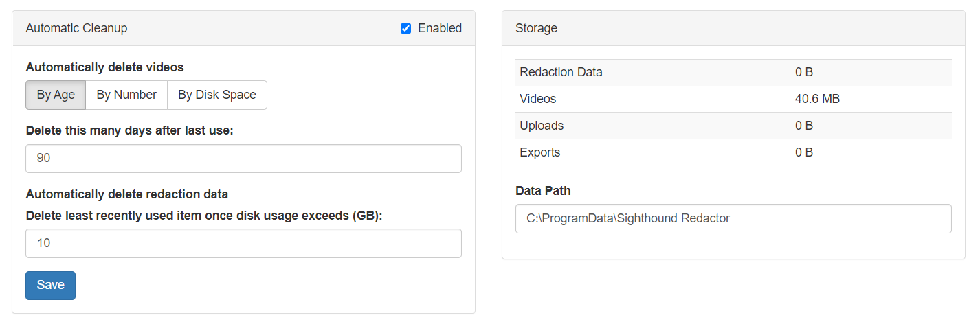Click the 40.6 MB videos size value
Image resolution: width=980 pixels, height=324 pixels.
[817, 99]
